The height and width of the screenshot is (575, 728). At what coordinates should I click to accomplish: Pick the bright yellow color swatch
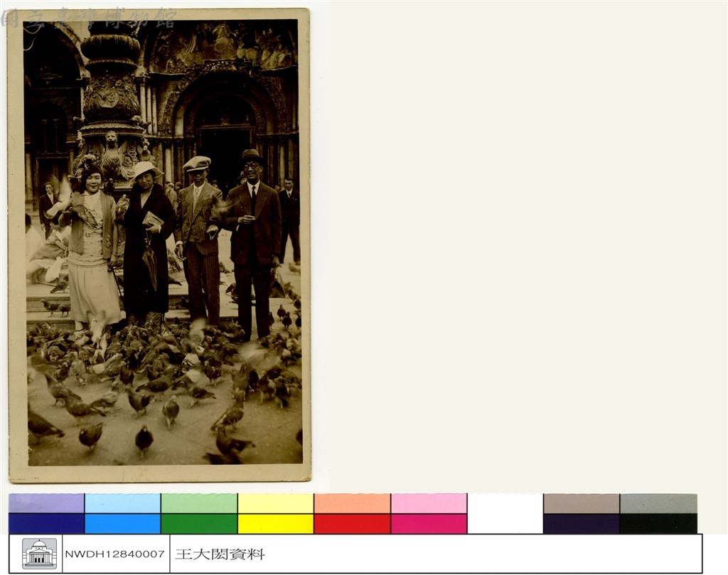[x=276, y=524]
